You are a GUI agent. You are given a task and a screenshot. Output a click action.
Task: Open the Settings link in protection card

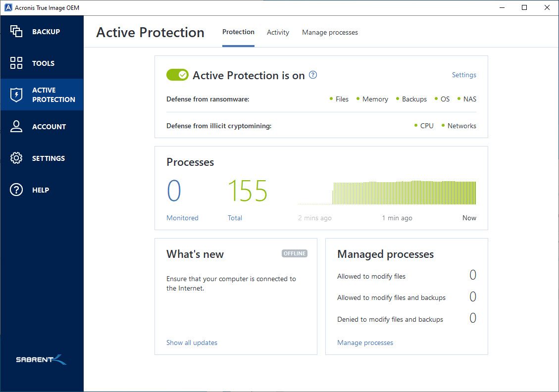click(x=464, y=75)
